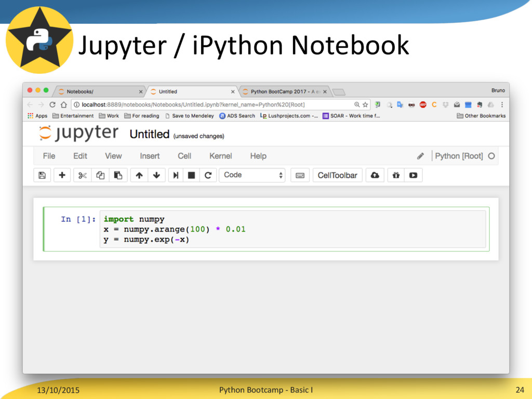The image size is (532, 399).
Task: Go to the browser home page
Action: (63, 104)
